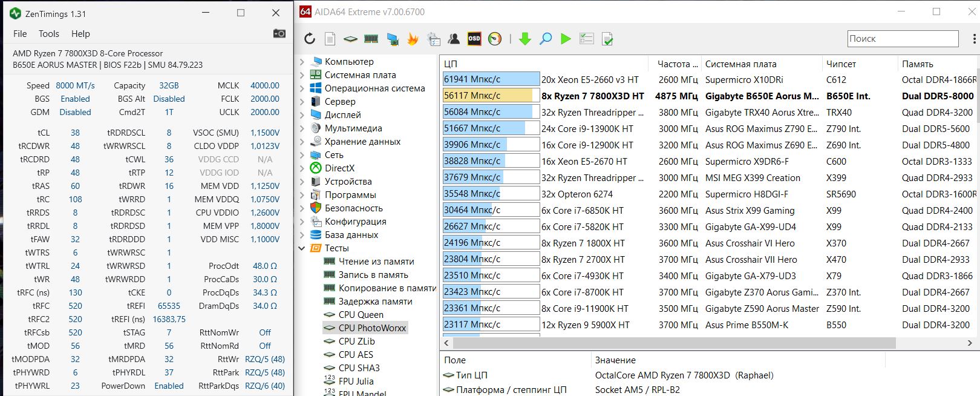Open the AIDA64 toolbar three-dots overflow menu
Screen dimensions: 980x396
[974, 39]
